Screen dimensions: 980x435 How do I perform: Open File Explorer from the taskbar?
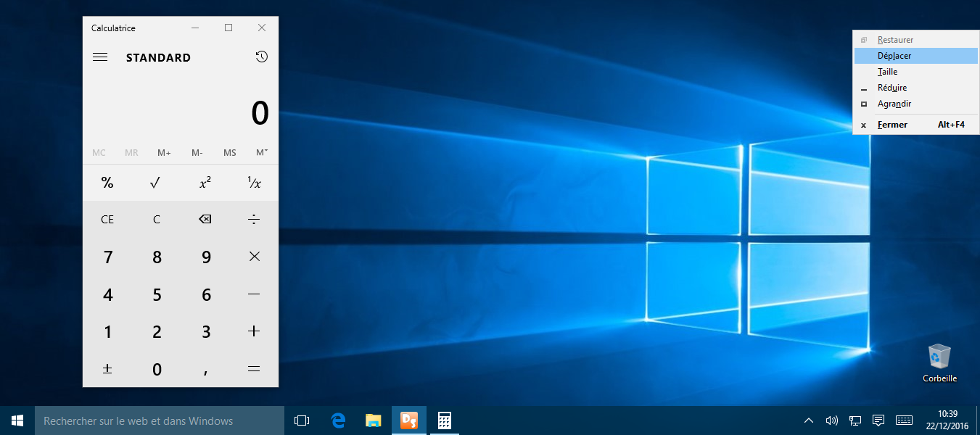(x=373, y=420)
